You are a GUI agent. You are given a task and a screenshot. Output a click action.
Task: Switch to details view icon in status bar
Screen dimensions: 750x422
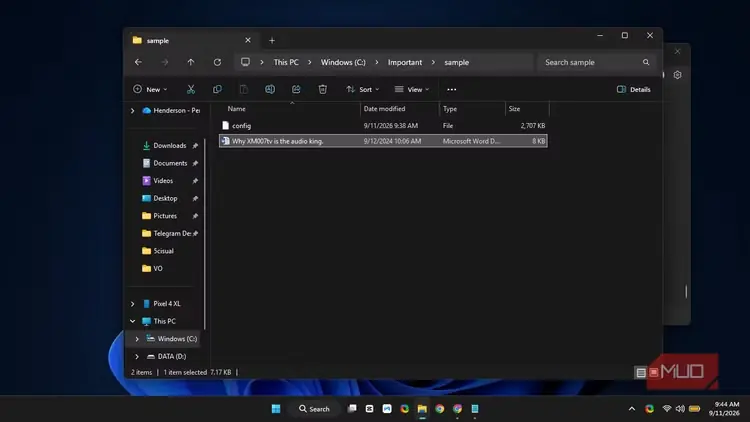(x=641, y=372)
